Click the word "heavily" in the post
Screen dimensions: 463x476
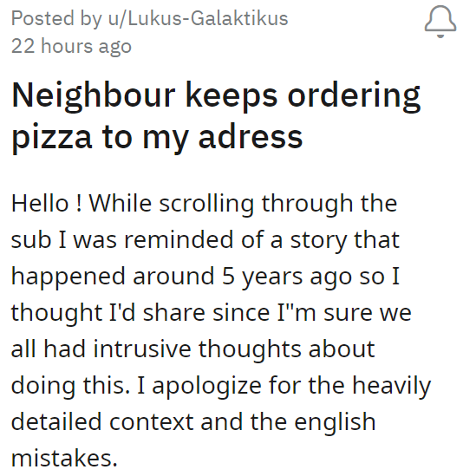[x=391, y=387]
